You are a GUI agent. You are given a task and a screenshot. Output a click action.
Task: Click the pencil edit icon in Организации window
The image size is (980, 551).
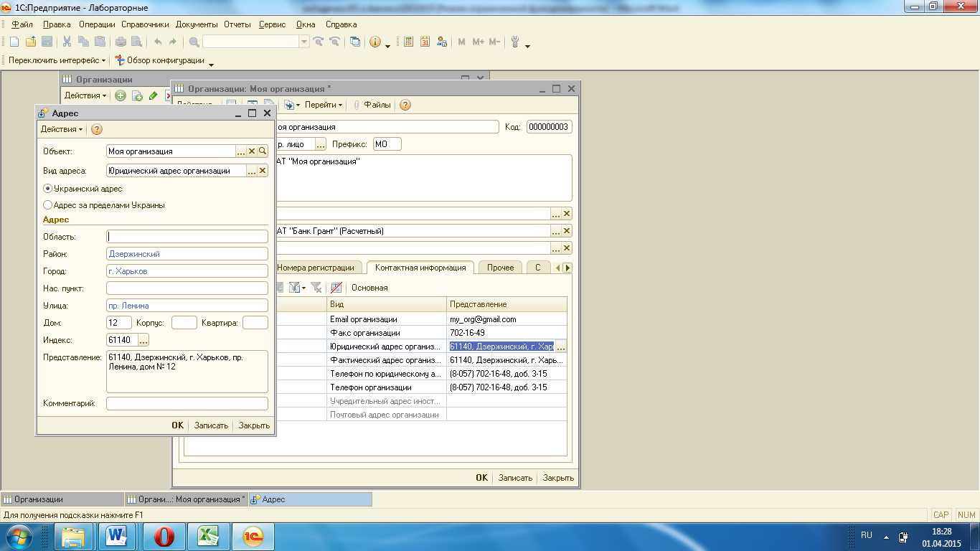[x=154, y=95]
